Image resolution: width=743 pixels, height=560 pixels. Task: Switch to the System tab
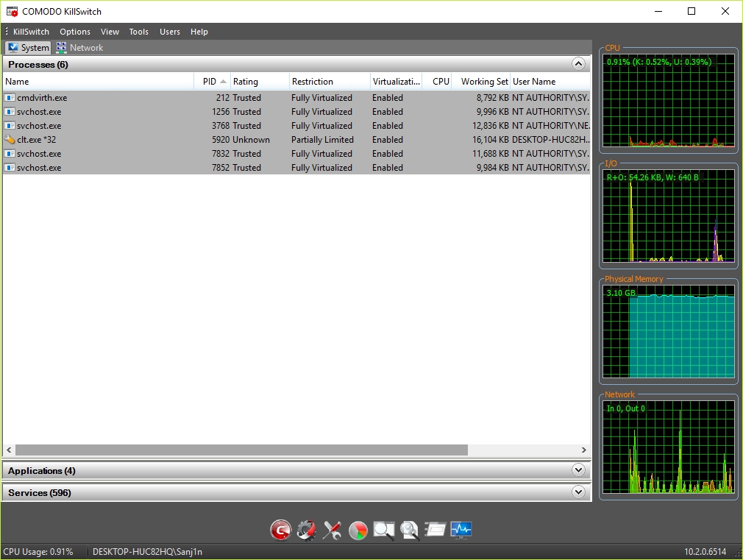28,47
